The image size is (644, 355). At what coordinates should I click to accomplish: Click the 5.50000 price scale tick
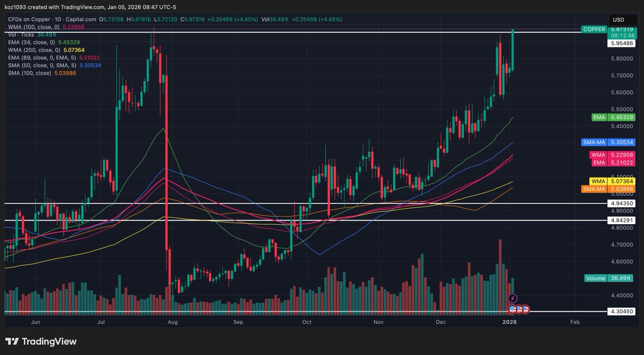pos(622,109)
